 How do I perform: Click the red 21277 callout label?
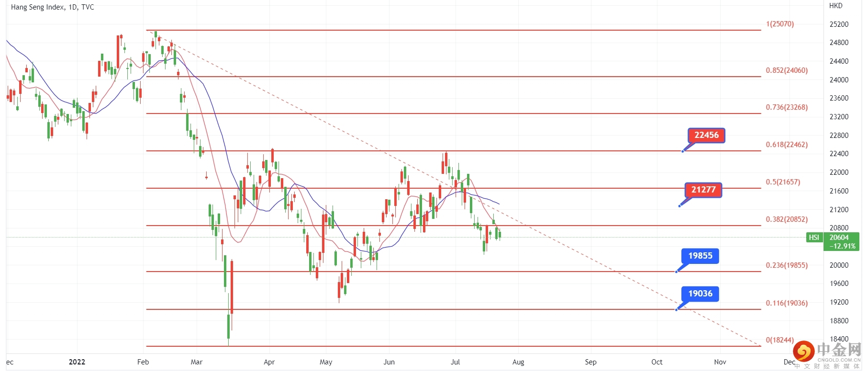(x=703, y=190)
